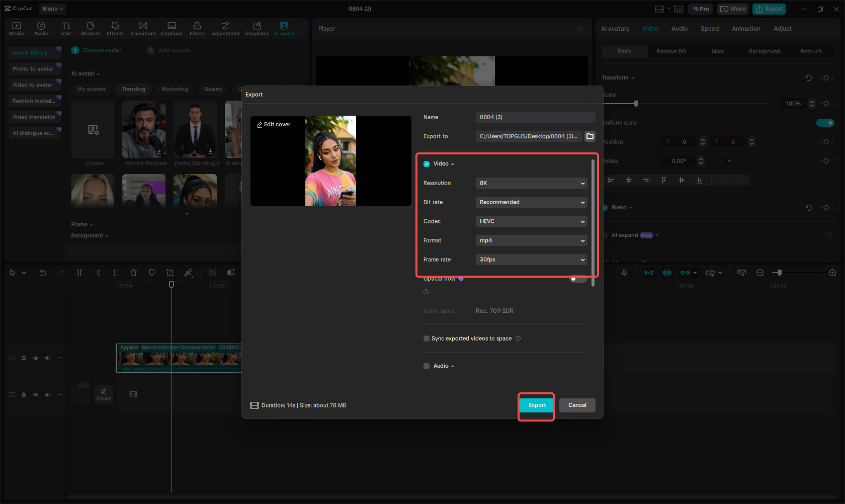Viewport: 845px width, 504px height.
Task: Click the split clip tool in the timeline toolbar
Action: pyautogui.click(x=79, y=272)
